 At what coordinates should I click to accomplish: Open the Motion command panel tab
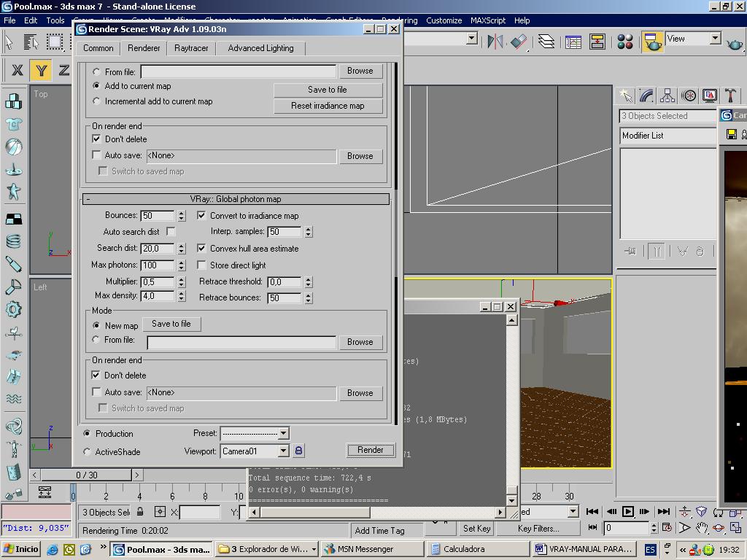(x=689, y=96)
